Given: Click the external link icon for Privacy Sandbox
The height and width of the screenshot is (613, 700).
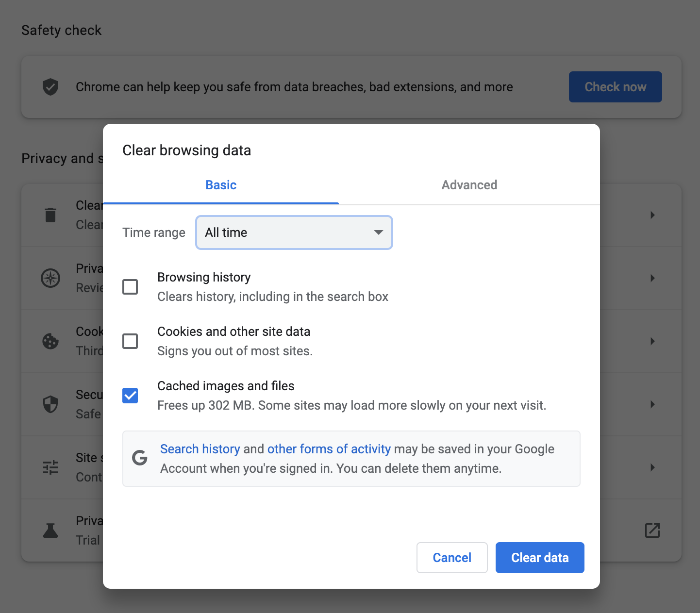Looking at the screenshot, I should click(x=652, y=530).
